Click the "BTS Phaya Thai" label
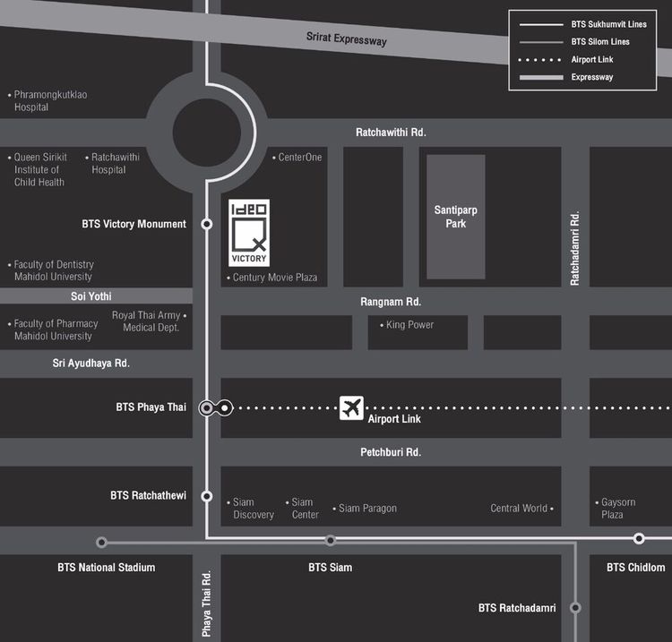Screen dimensions: 672x642 (151, 407)
